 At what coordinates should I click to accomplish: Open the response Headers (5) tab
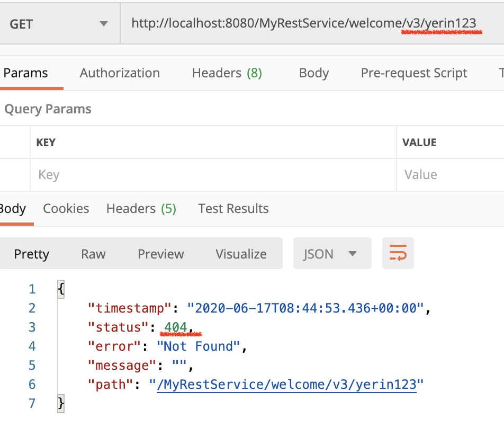(x=141, y=209)
